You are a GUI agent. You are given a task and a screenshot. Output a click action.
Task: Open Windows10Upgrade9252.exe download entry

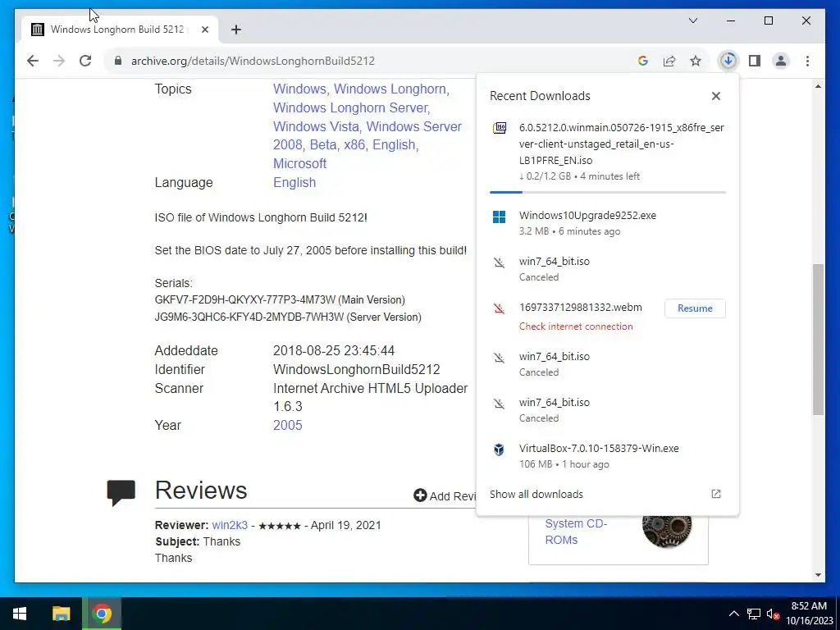[608, 223]
